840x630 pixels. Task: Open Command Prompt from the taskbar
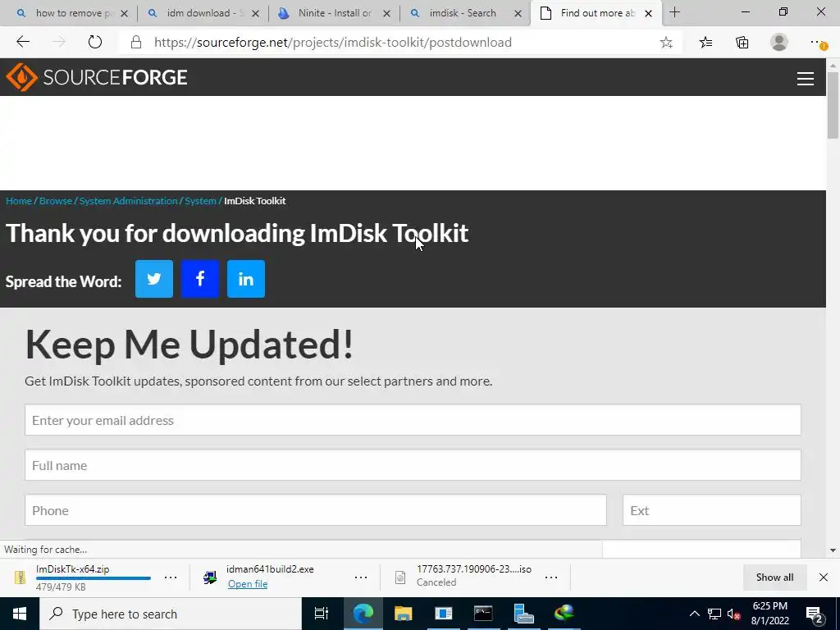[483, 614]
